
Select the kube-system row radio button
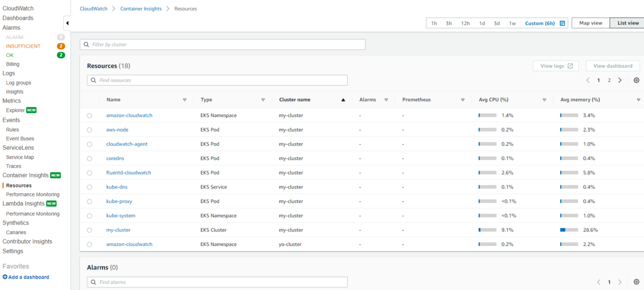(89, 216)
